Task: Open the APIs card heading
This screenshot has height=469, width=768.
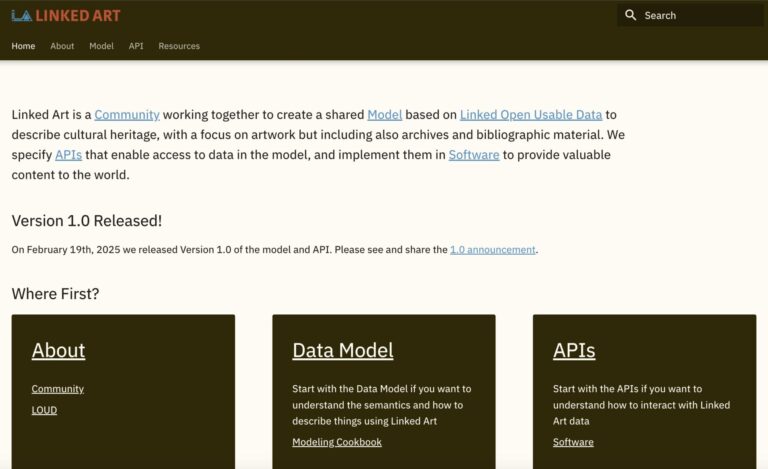Action: coord(574,351)
